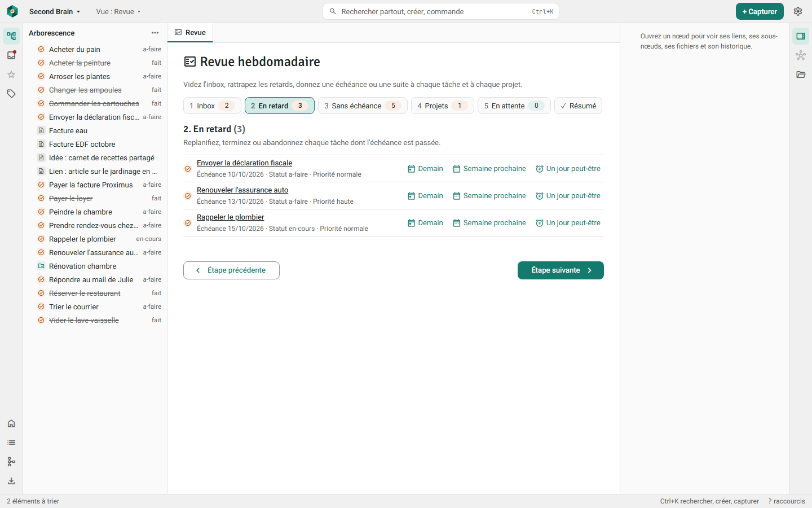Switch to the Projets review step
The image size is (812, 508).
pyautogui.click(x=443, y=106)
